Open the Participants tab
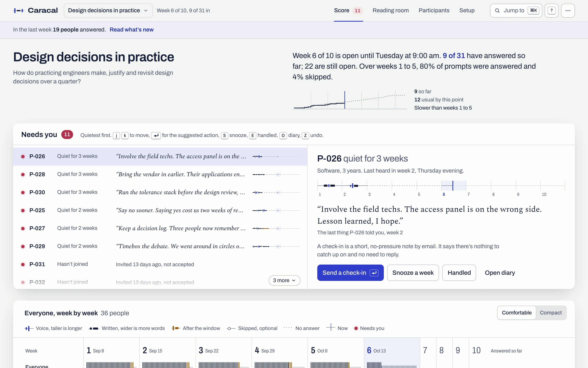The height and width of the screenshot is (368, 588). 434,10
